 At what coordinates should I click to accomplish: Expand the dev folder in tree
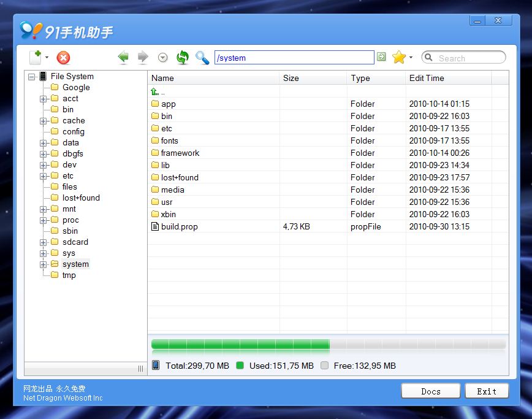(x=43, y=165)
